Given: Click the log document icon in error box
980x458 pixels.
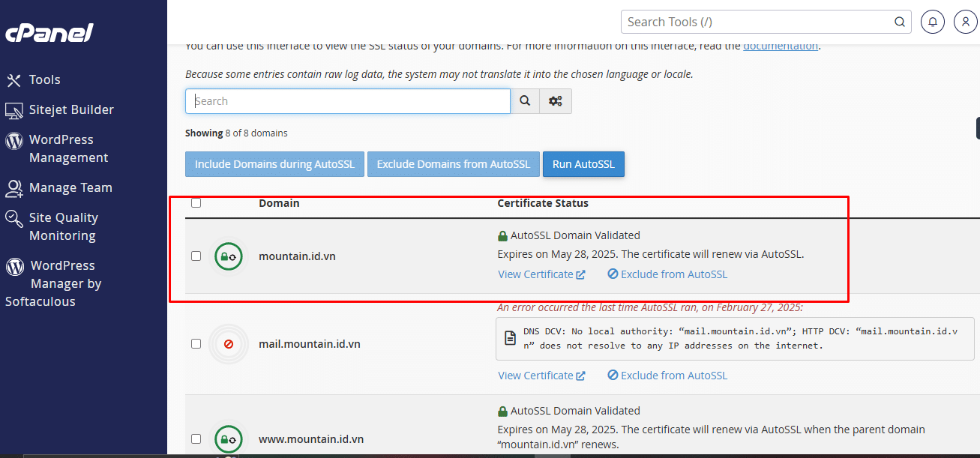Looking at the screenshot, I should coord(510,339).
